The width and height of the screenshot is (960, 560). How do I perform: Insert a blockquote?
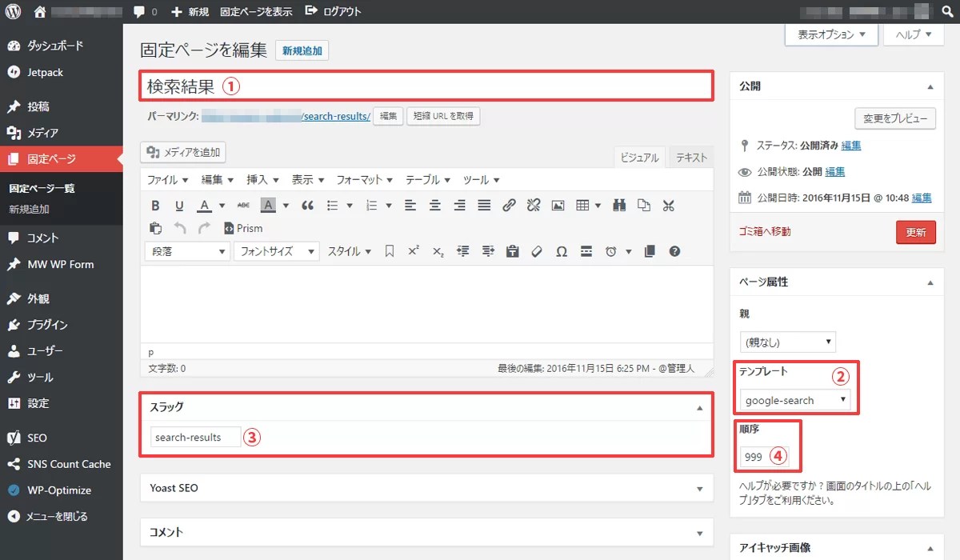(307, 206)
